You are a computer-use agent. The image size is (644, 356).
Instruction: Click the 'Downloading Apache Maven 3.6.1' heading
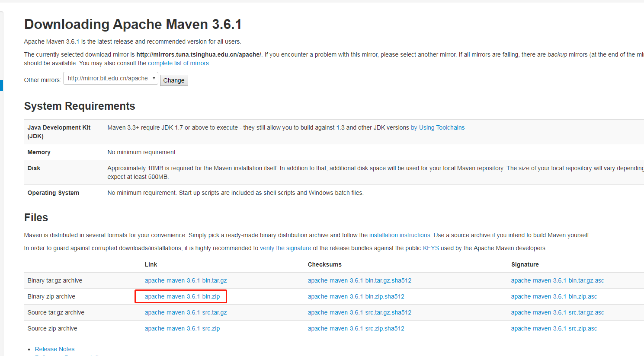pyautogui.click(x=133, y=24)
